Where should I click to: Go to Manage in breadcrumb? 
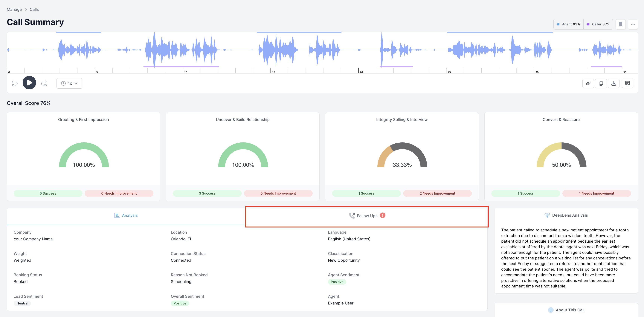(14, 10)
